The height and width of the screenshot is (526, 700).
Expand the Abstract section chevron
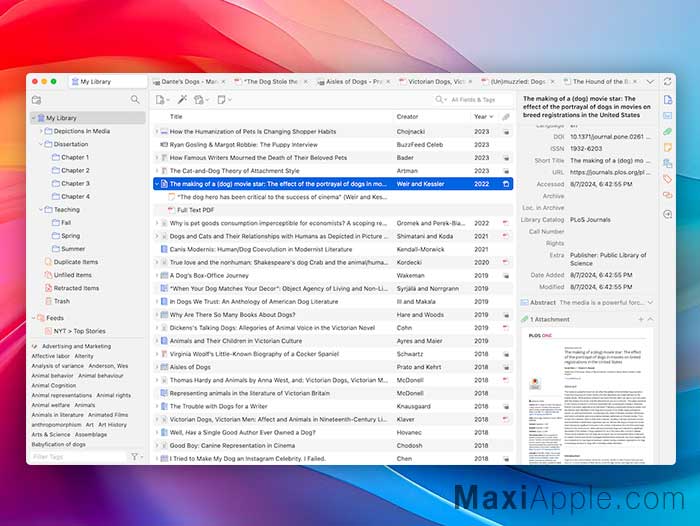point(650,303)
